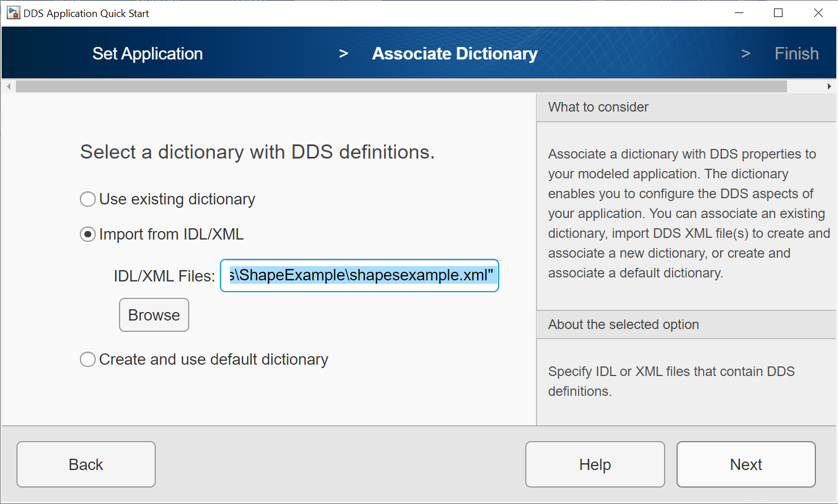The image size is (838, 504).
Task: Click the Associate a dictionary with DDS properties paragraph
Action: click(689, 213)
